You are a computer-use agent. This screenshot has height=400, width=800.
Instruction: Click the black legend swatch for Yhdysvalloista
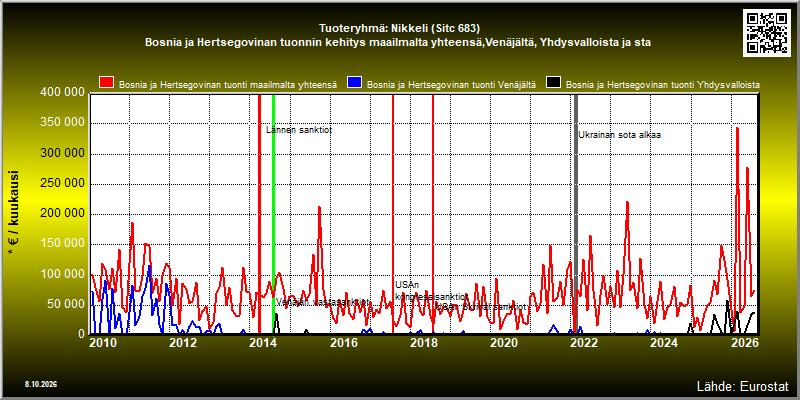tap(554, 83)
